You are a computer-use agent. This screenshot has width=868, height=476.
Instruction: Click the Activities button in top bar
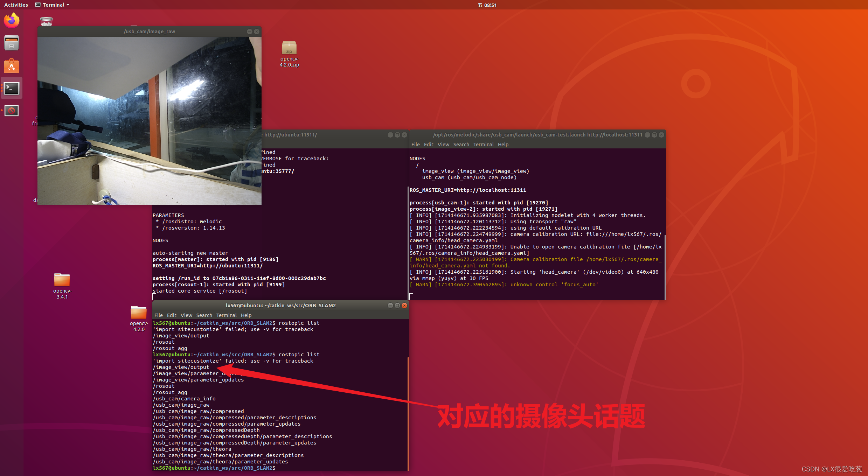click(16, 5)
